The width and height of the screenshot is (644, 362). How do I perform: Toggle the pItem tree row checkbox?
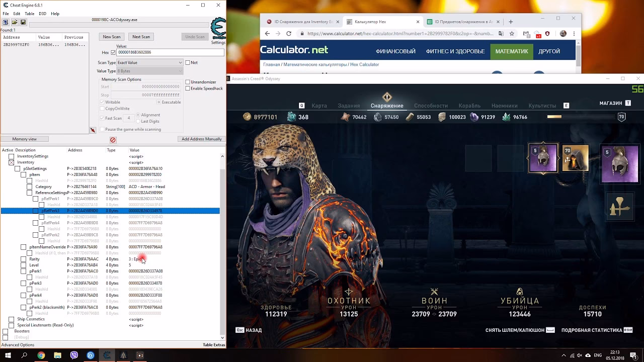click(x=23, y=174)
